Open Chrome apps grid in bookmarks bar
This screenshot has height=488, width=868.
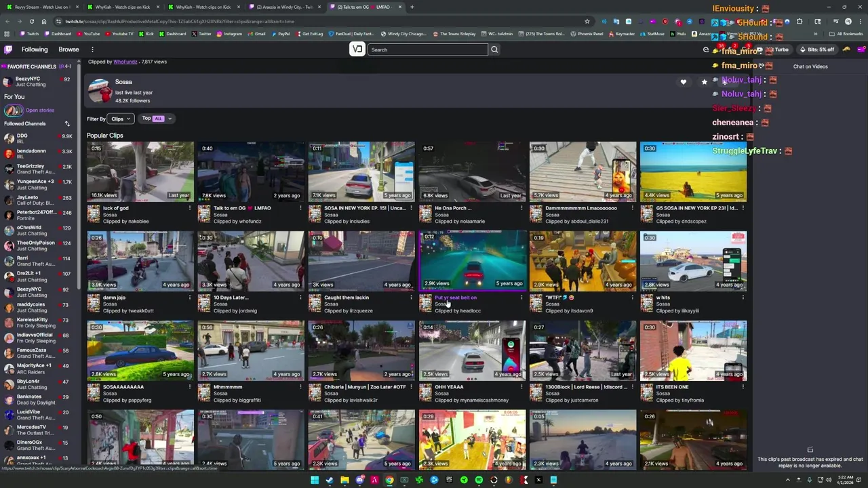tap(7, 34)
